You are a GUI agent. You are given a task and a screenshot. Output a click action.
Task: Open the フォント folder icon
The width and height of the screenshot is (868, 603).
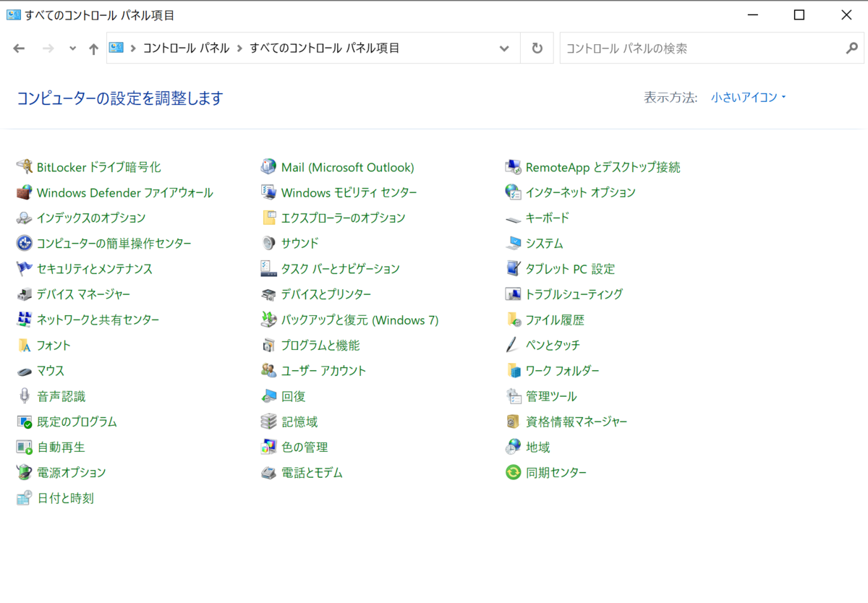click(x=25, y=345)
